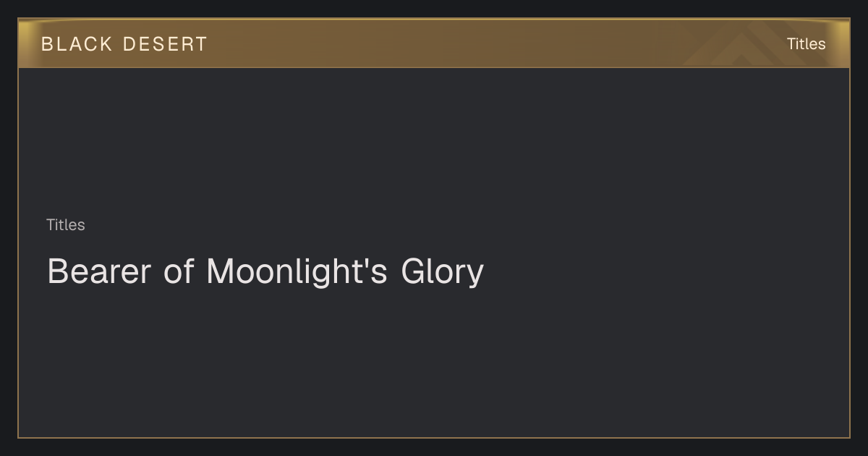
Task: Click the word BLACK in the logo
Action: coord(77,44)
